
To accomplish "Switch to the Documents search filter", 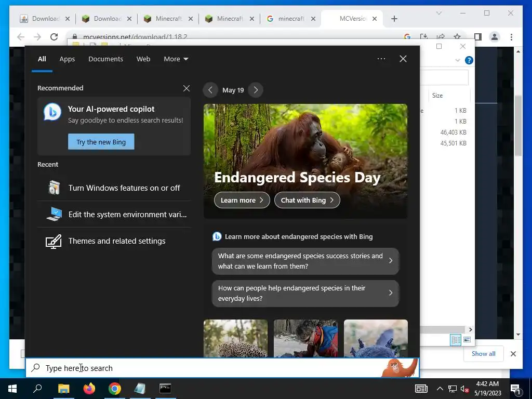I will (x=105, y=59).
